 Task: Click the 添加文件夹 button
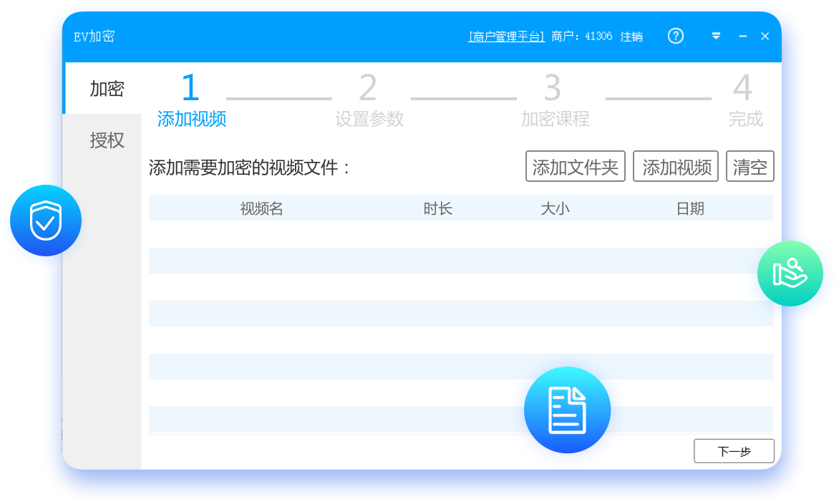(575, 167)
